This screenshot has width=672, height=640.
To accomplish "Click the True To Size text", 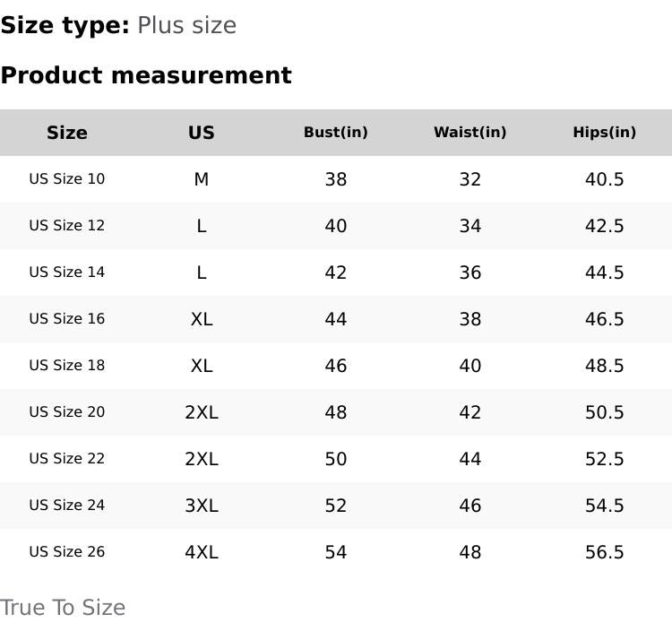I will (63, 608).
